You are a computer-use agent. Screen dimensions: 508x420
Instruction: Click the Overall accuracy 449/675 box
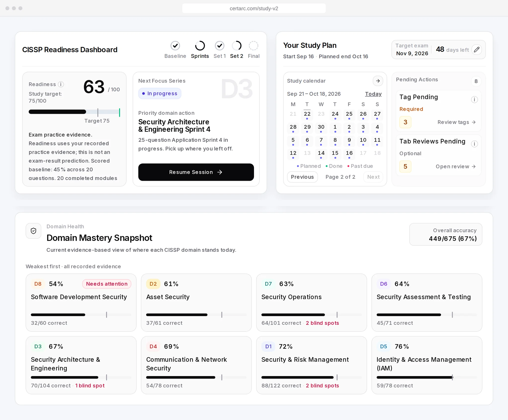coord(446,234)
